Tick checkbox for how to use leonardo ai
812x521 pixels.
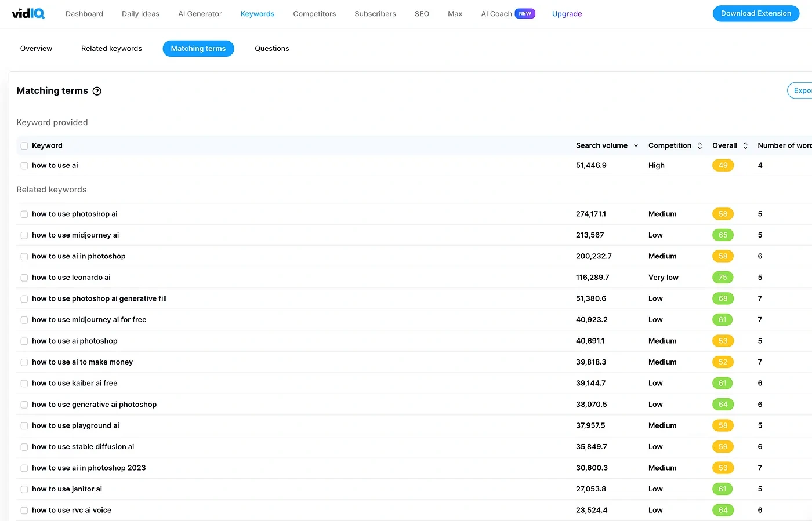coord(24,278)
